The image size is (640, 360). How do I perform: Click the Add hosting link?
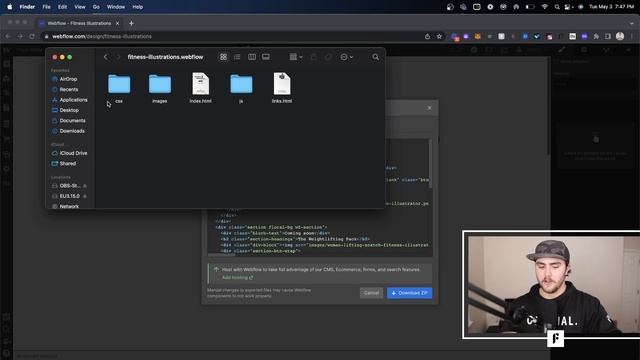click(237, 278)
